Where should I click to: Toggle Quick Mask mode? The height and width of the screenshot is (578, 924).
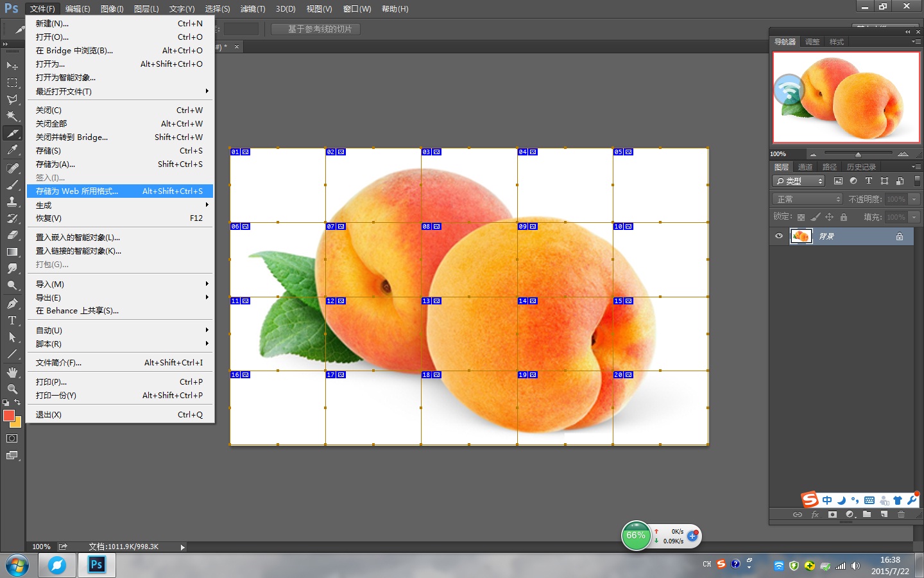[12, 439]
